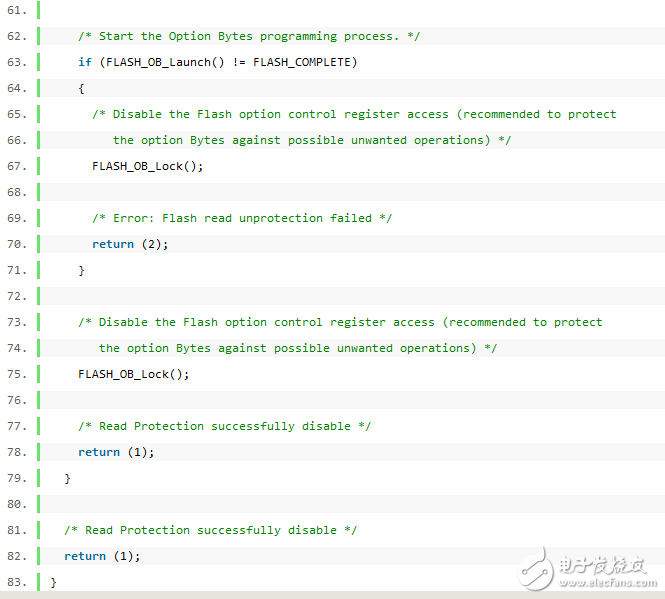
Task: Click the FLASH_OB_Lock() call on line 67
Action: click(147, 166)
